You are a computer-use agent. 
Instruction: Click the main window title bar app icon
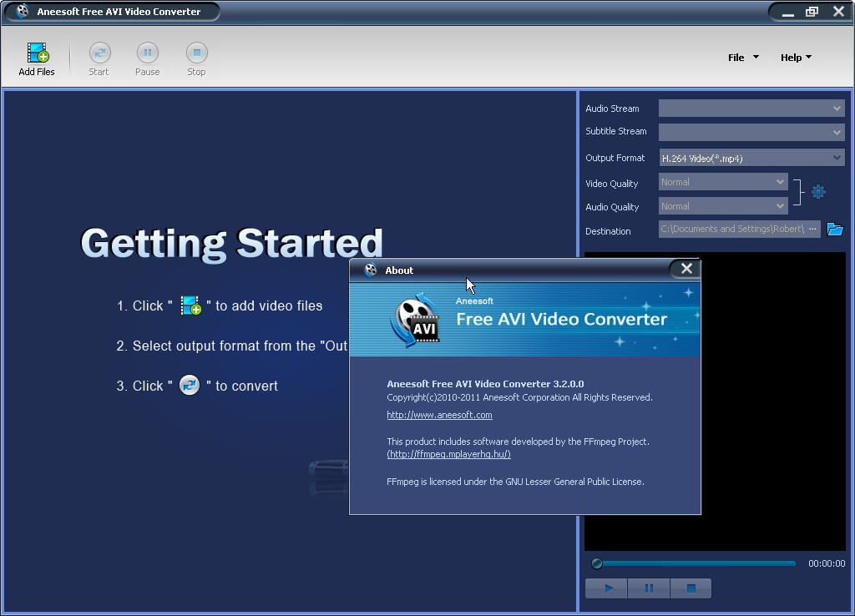pyautogui.click(x=22, y=11)
